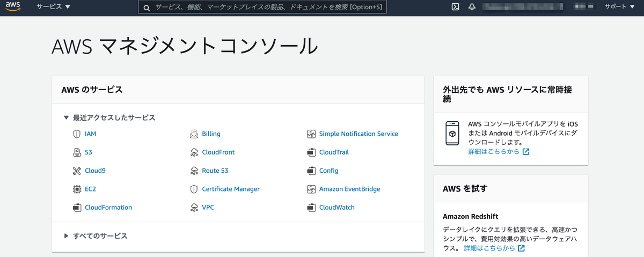Open the Certificate Manager link

231,189
